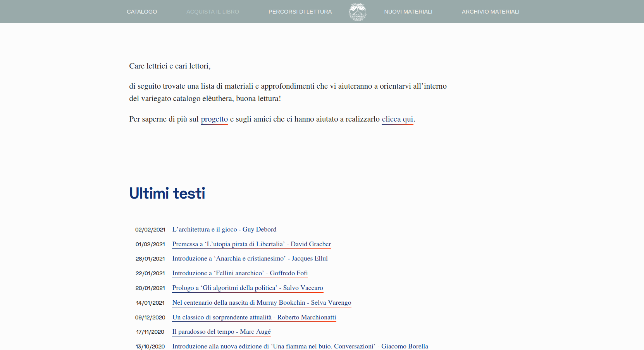Read 'Anarchia e cristianesimo' introduction by Ellul
Image resolution: width=644 pixels, height=350 pixels.
pyautogui.click(x=250, y=259)
